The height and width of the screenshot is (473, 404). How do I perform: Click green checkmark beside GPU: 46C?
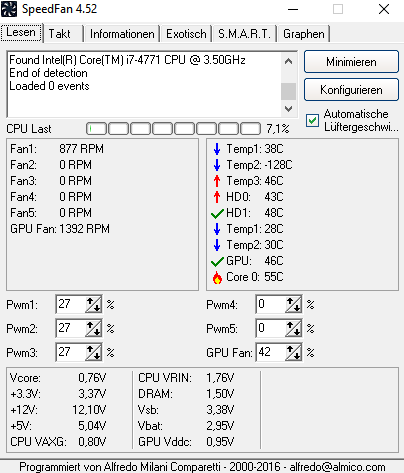click(217, 261)
